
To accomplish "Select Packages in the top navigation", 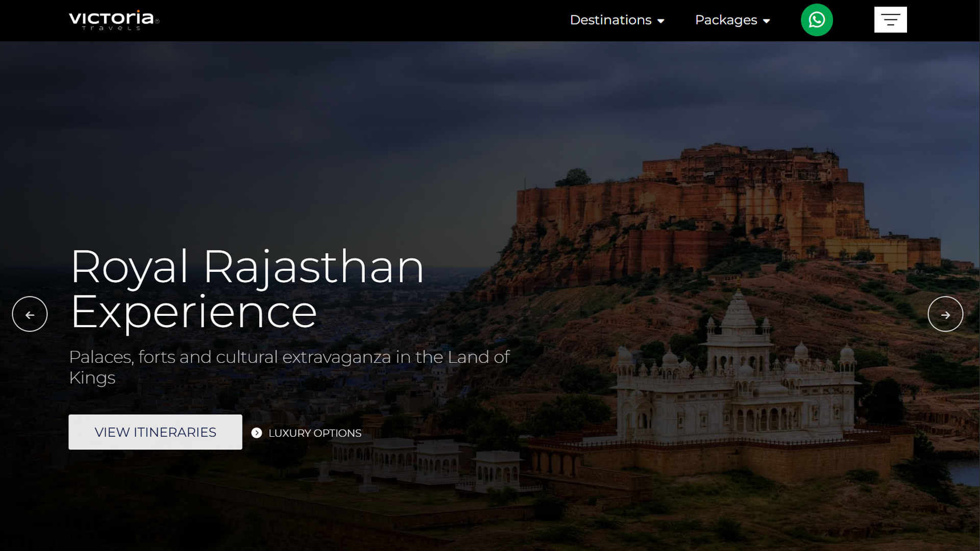I will [726, 20].
